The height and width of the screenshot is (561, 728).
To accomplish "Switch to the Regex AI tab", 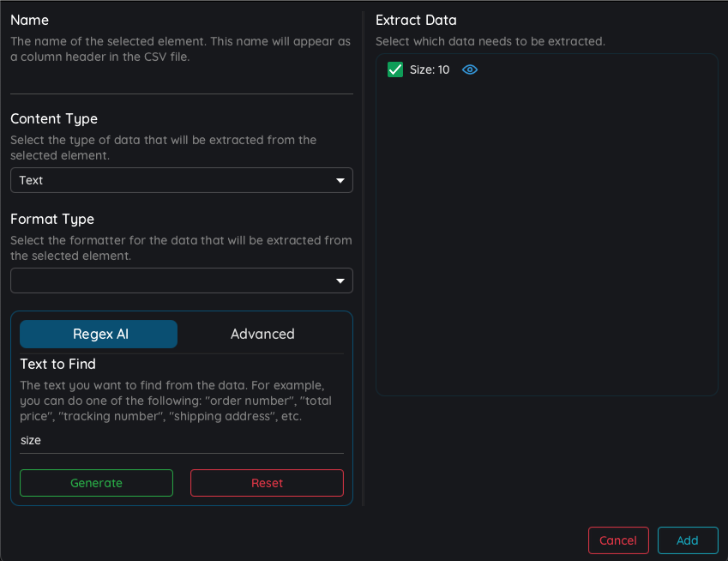I will [x=99, y=334].
